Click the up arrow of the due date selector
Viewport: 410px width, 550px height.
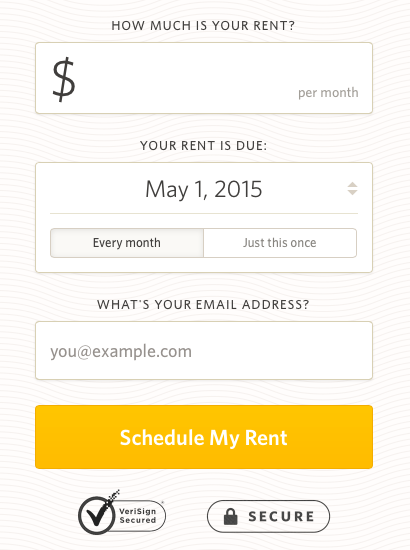[x=352, y=185]
